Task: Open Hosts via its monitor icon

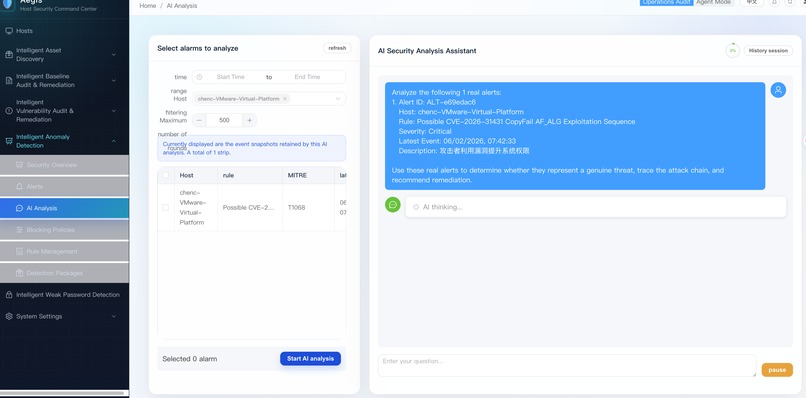Action: [9, 31]
